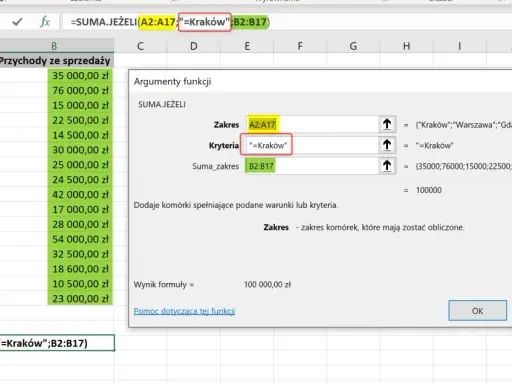Image resolution: width=512 pixels, height=384 pixels.
Task: Click the SUMA.JEŻELI function name label
Action: click(x=162, y=104)
